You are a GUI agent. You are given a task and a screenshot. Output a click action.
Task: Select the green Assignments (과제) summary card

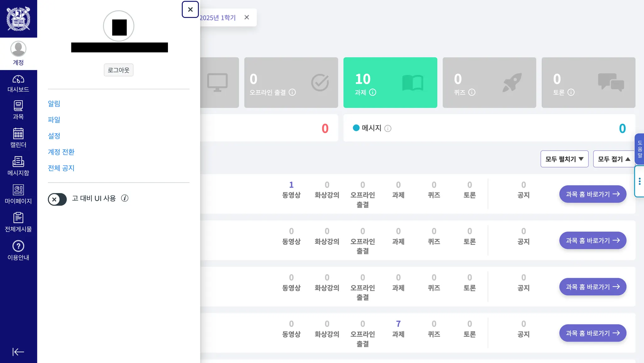[x=390, y=82]
